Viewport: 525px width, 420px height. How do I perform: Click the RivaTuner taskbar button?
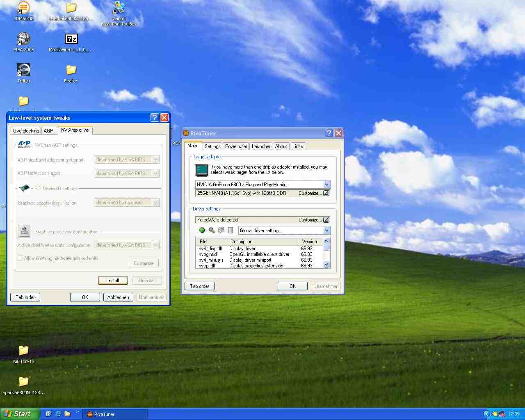coord(114,414)
